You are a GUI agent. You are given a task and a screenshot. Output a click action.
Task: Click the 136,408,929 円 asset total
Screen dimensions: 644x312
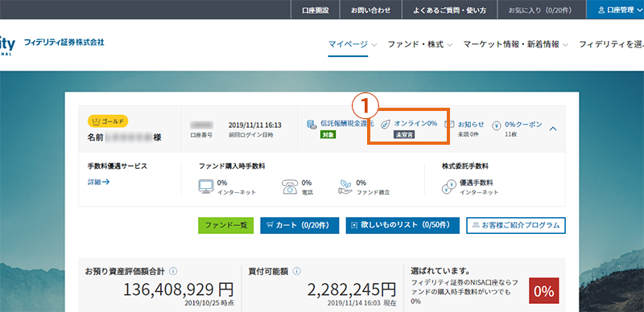[178, 289]
